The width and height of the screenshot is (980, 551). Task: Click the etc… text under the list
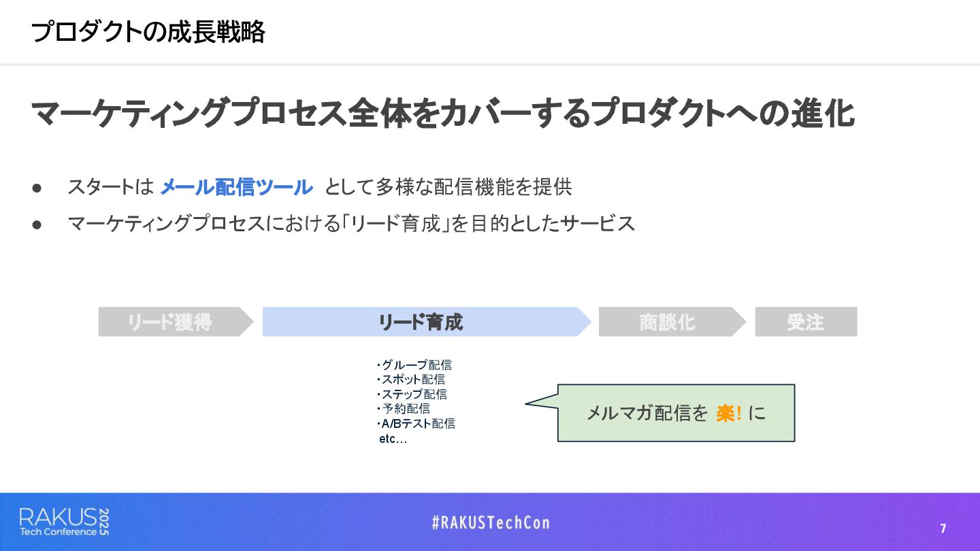pos(393,439)
